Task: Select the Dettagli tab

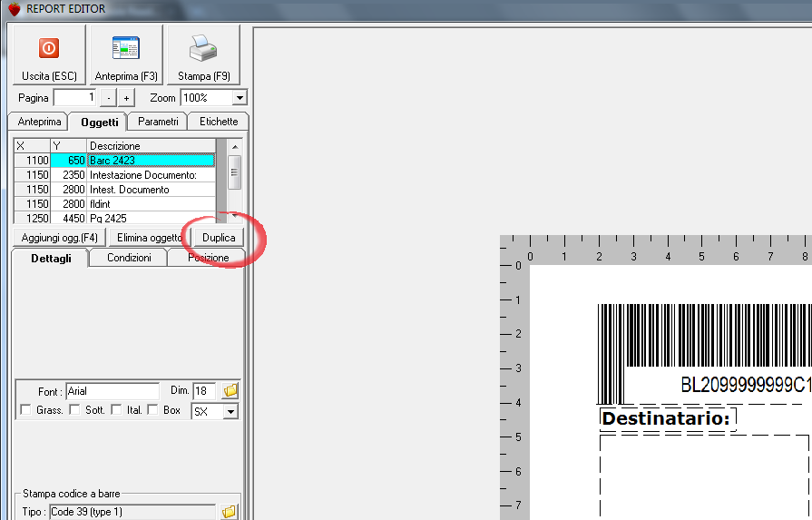Action: coord(51,258)
